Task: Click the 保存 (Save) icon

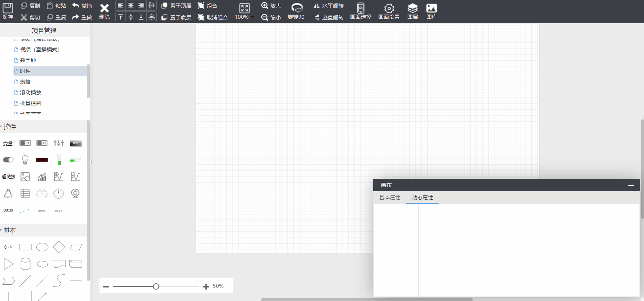Action: coord(8,11)
